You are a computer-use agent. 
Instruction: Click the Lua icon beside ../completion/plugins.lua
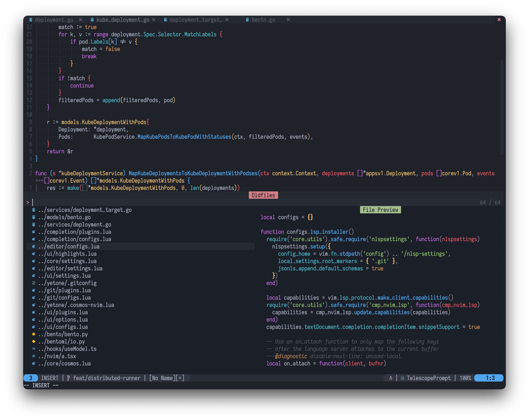(34, 232)
